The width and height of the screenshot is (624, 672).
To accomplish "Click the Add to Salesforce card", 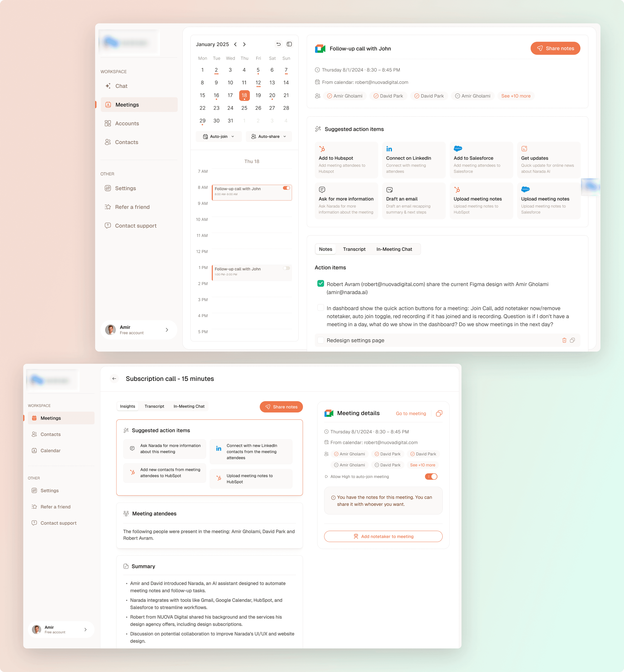I will point(482,160).
